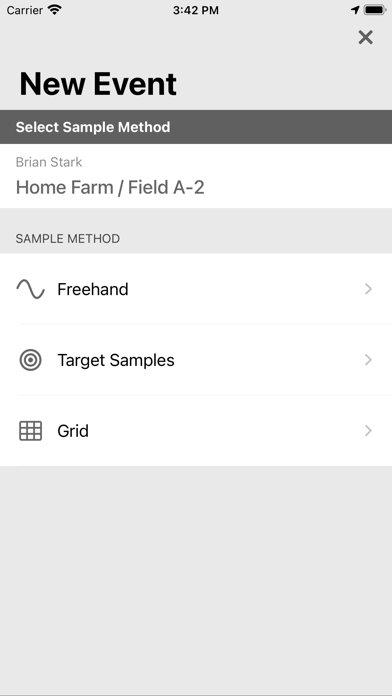Tap the Home Farm / Field A-2 text

[110, 188]
